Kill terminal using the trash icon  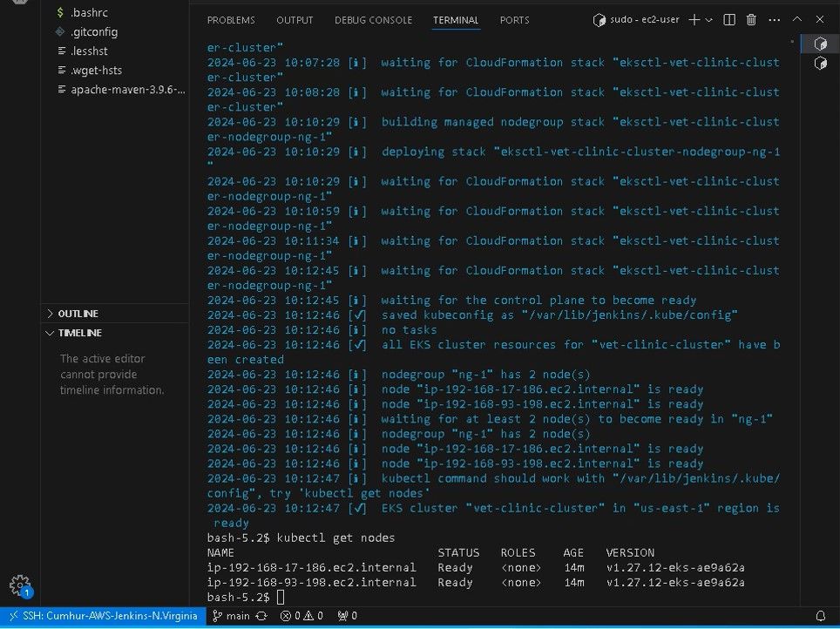pos(751,20)
